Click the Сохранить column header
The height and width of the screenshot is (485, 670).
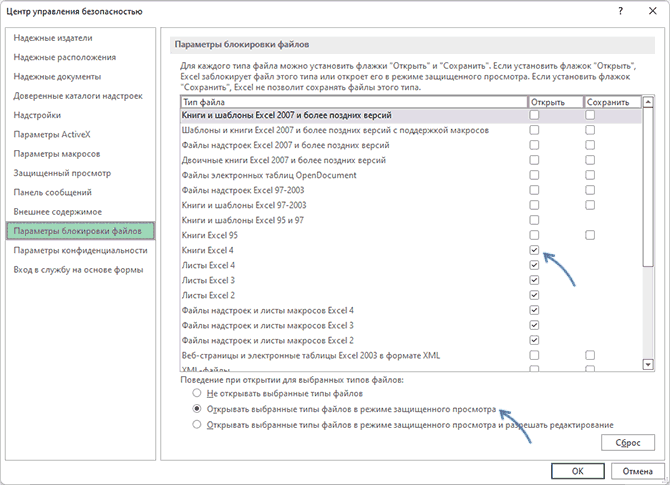point(613,102)
